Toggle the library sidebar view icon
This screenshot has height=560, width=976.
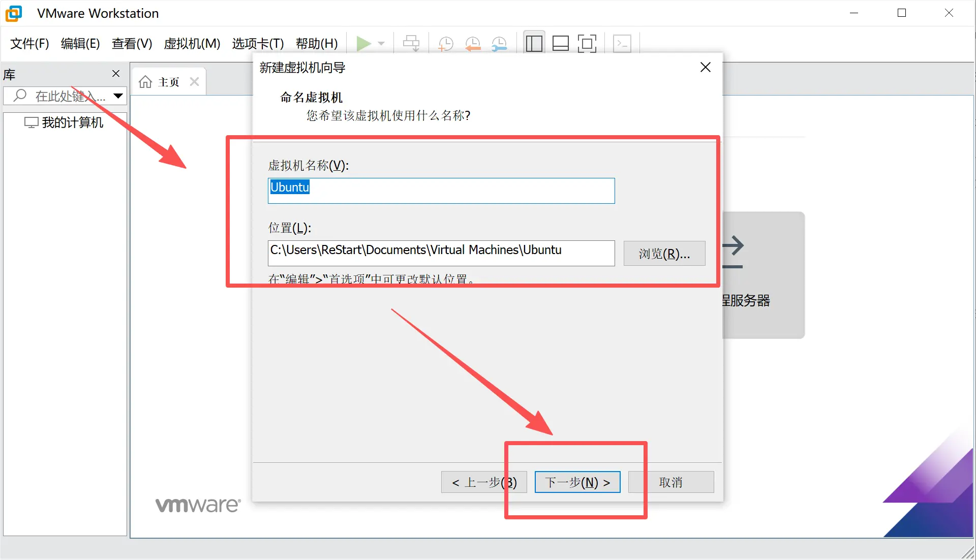click(534, 44)
